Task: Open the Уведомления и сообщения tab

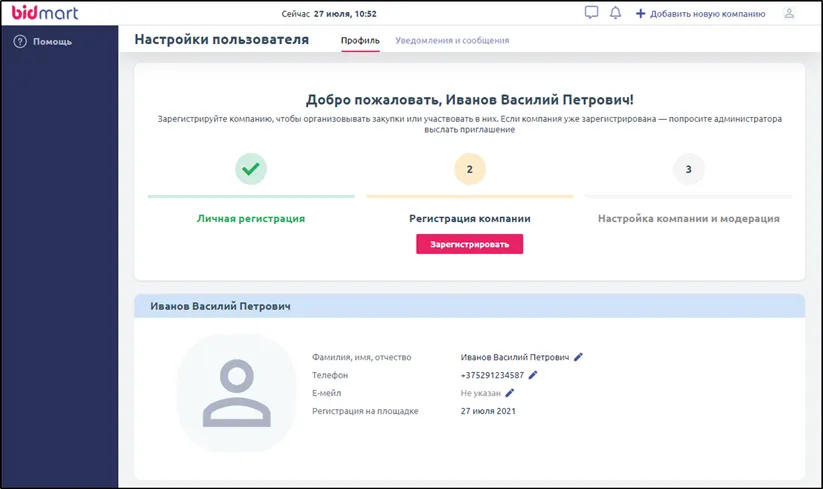Action: (452, 41)
